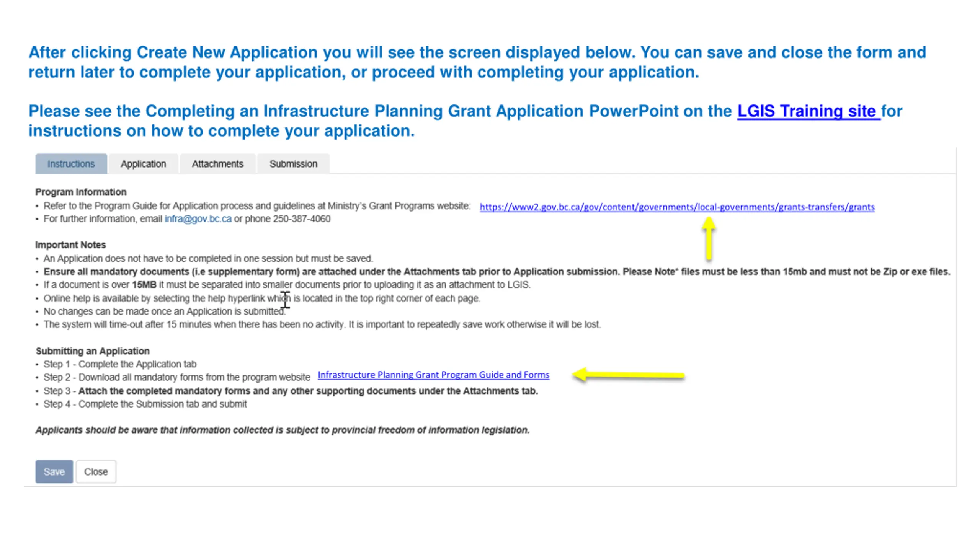The width and height of the screenshot is (980, 551).
Task: Click the Program Information heading
Action: coord(81,192)
